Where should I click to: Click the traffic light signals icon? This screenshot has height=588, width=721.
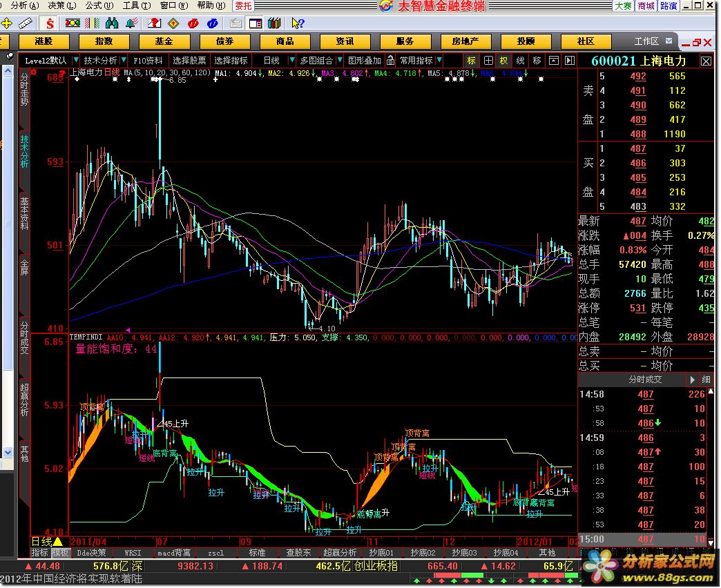pyautogui.click(x=73, y=23)
